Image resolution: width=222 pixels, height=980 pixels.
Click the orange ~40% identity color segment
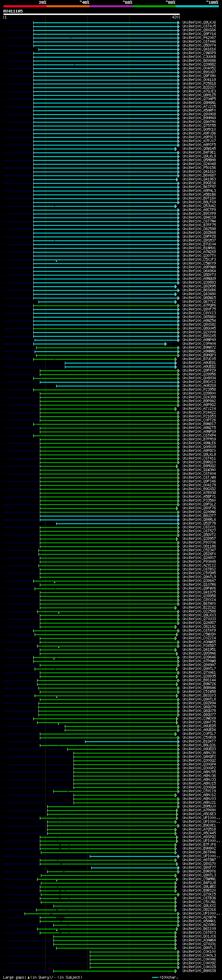(68, 6)
